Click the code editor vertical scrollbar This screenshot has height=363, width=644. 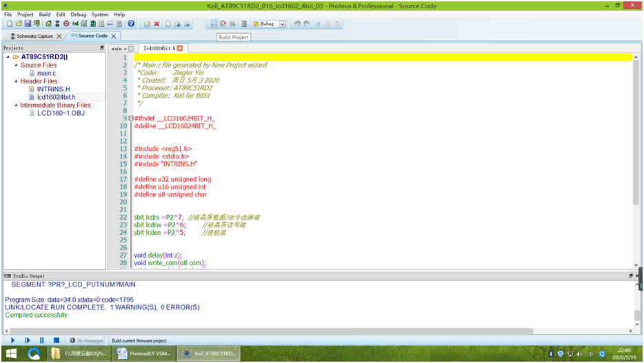coord(636,134)
